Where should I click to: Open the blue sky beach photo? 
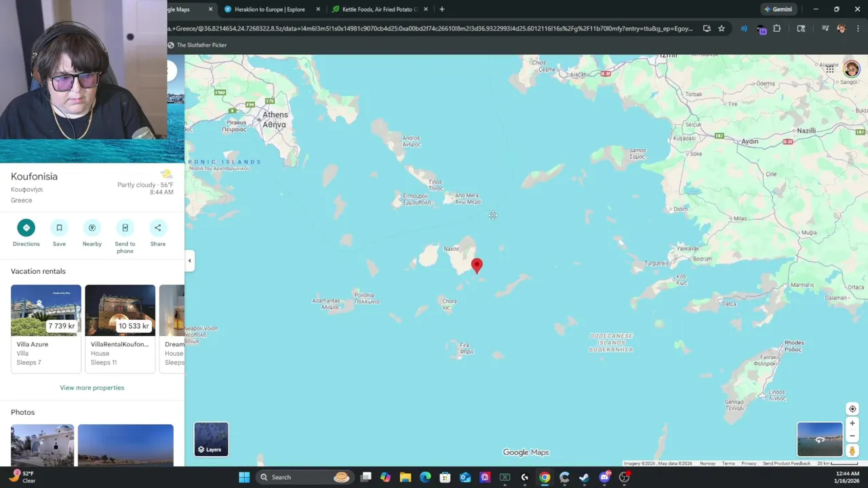click(x=125, y=445)
